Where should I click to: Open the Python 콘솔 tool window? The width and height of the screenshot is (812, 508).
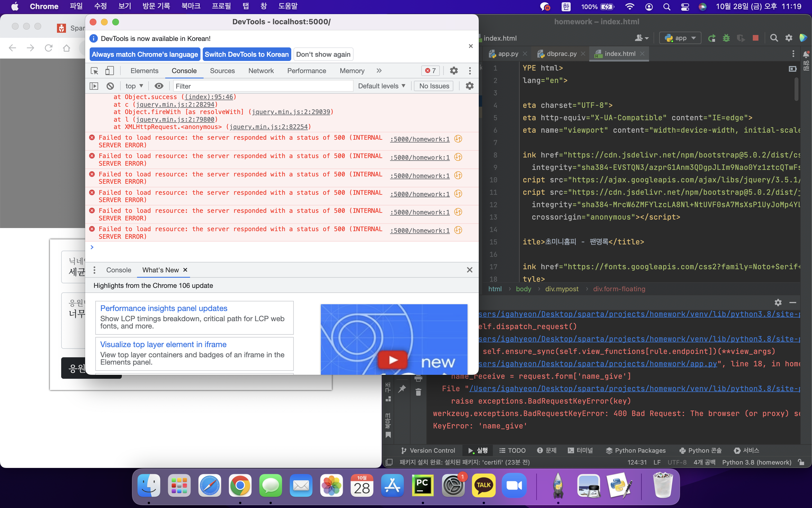click(700, 450)
